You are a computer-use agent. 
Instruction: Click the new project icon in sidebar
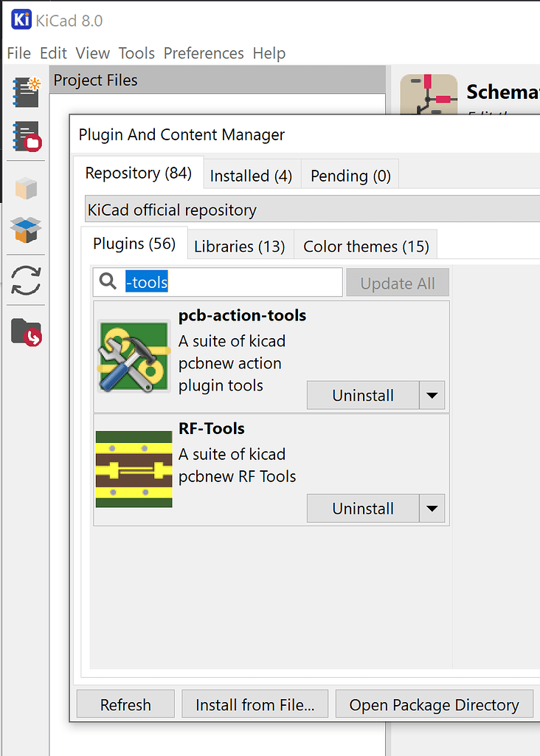pyautogui.click(x=26, y=92)
